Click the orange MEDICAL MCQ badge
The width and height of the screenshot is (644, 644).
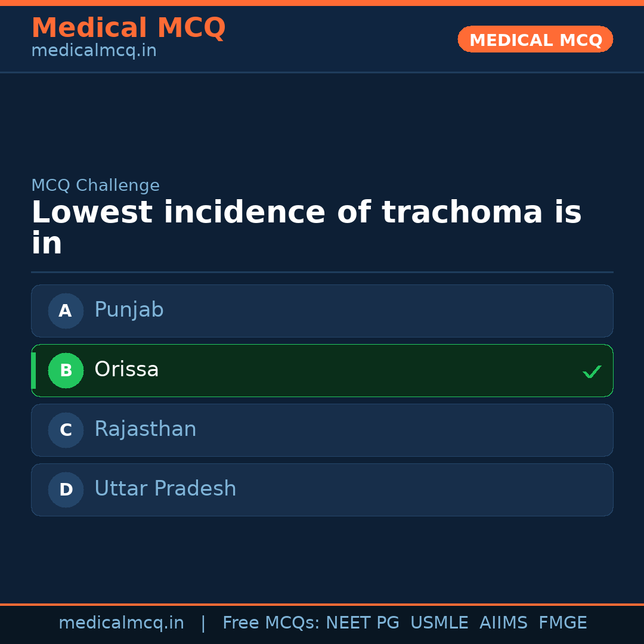point(535,39)
